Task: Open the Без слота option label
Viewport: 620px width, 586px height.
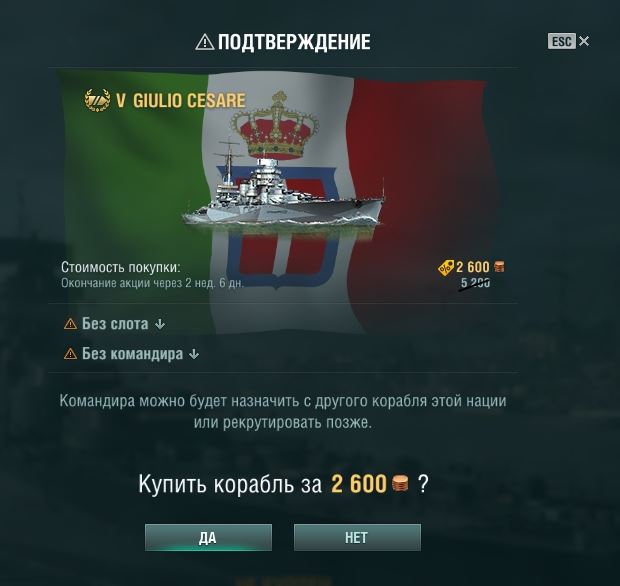Action: point(115,324)
